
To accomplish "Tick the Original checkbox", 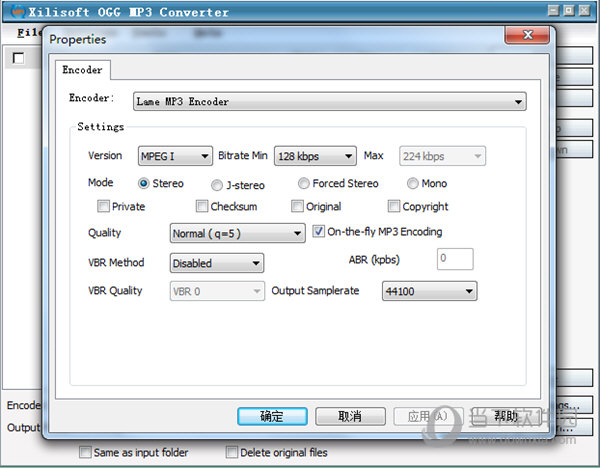I will (x=297, y=206).
